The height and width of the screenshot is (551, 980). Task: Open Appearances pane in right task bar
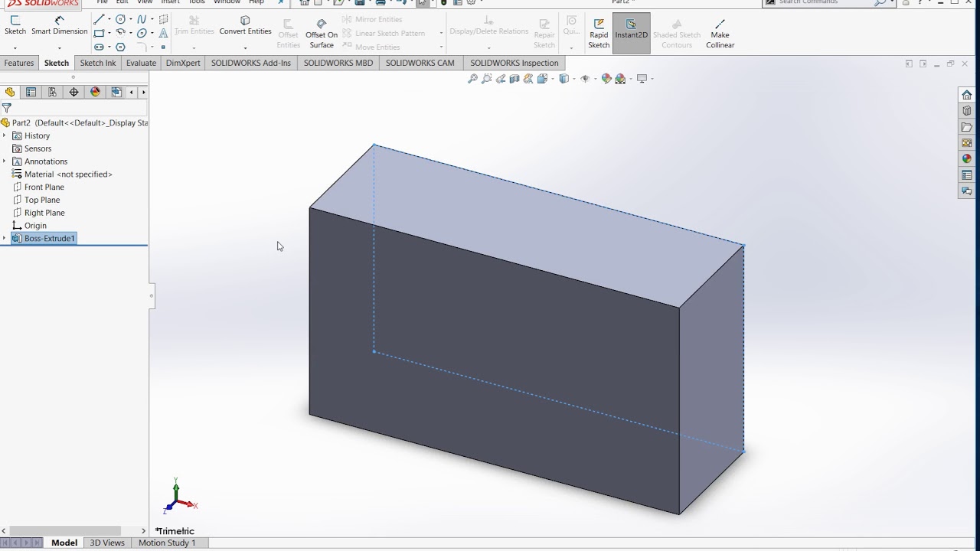(966, 159)
